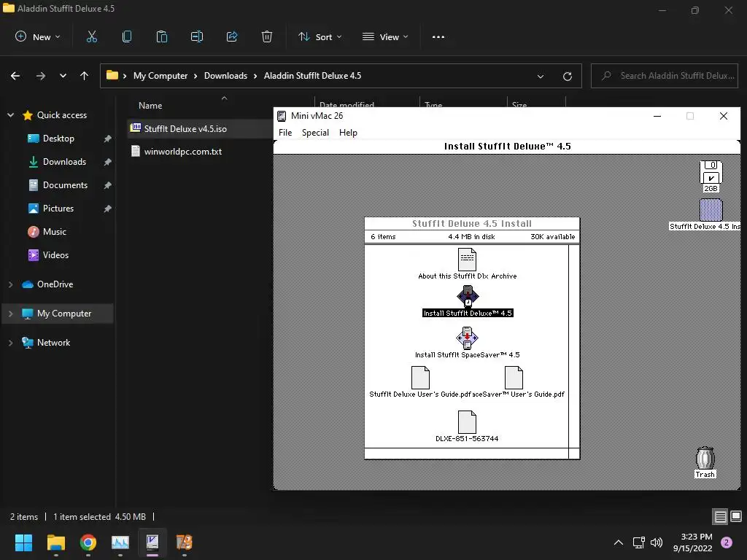Collapse the Quick access tree section
The height and width of the screenshot is (560, 747).
[10, 115]
